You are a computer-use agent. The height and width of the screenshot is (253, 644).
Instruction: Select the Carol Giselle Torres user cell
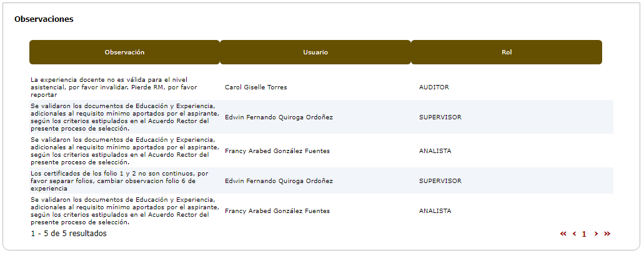[x=256, y=87]
